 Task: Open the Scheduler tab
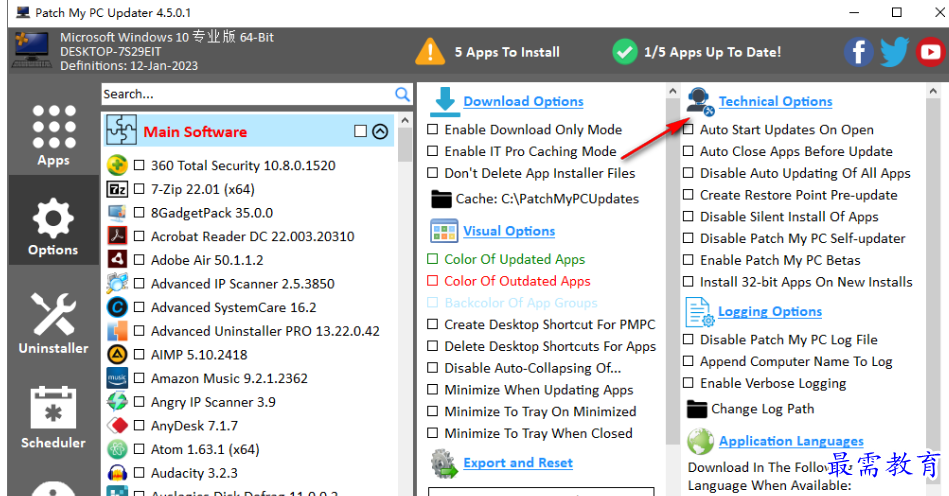(x=54, y=417)
